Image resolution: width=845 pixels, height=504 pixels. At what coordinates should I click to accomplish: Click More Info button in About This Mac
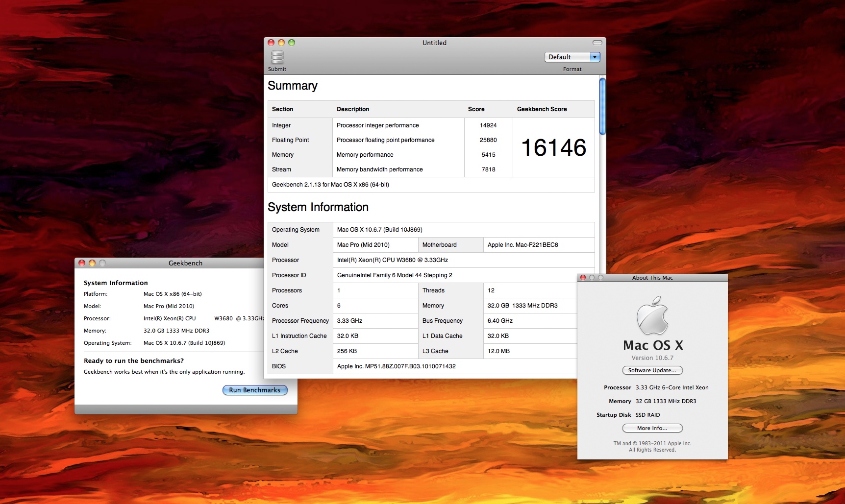coord(652,428)
